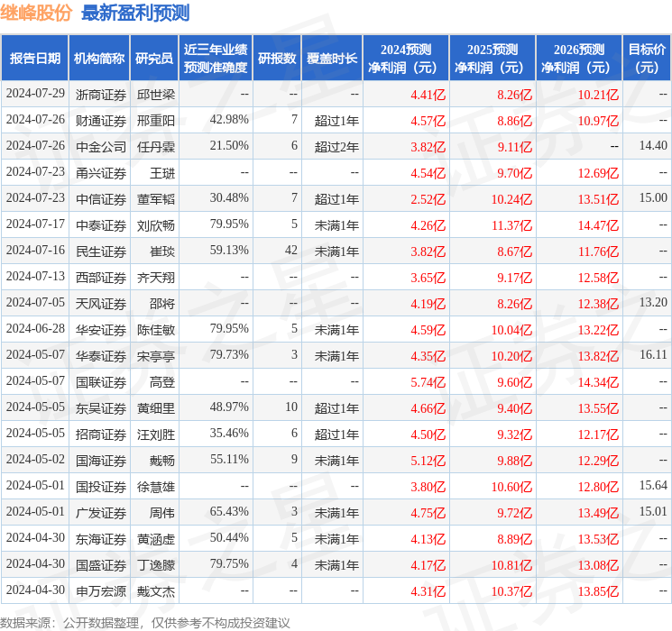The height and width of the screenshot is (631, 672).
Task: Click 2025 forecast 11.37亿
Action: [511, 225]
